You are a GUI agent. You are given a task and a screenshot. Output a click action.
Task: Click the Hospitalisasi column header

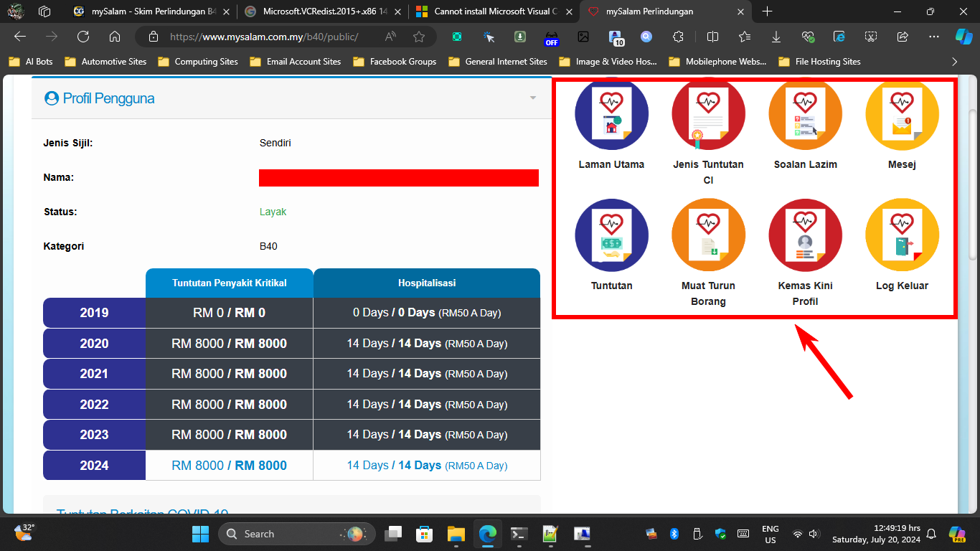click(427, 283)
